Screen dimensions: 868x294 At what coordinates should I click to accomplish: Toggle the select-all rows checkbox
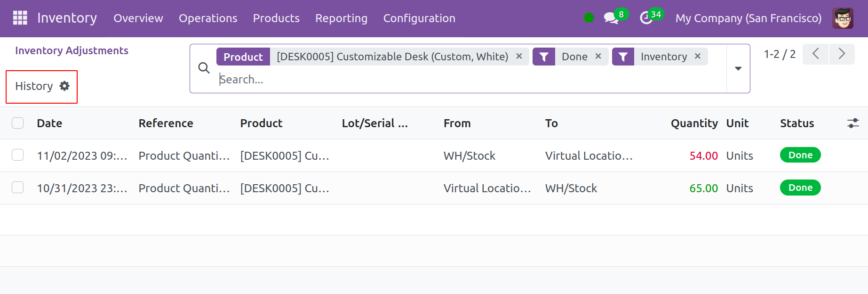point(18,123)
